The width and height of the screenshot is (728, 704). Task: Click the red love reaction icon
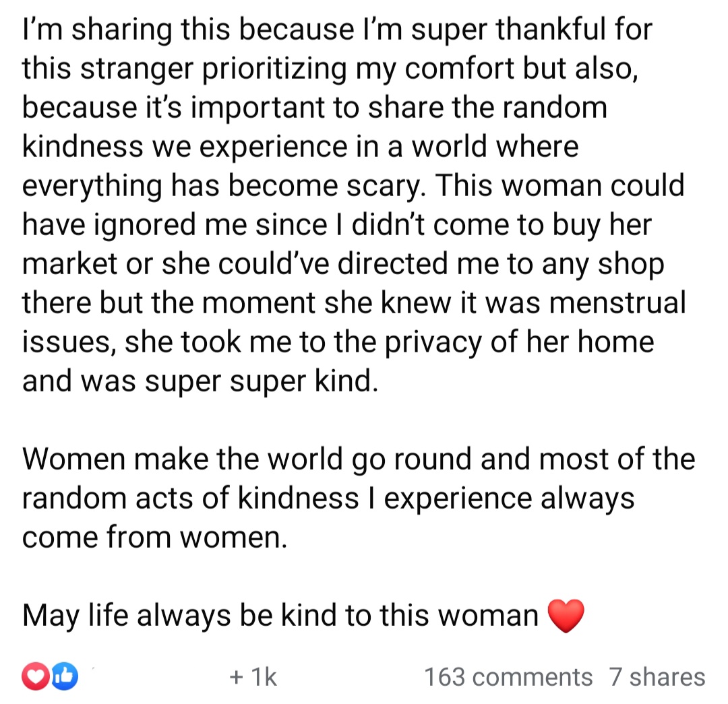tap(34, 676)
